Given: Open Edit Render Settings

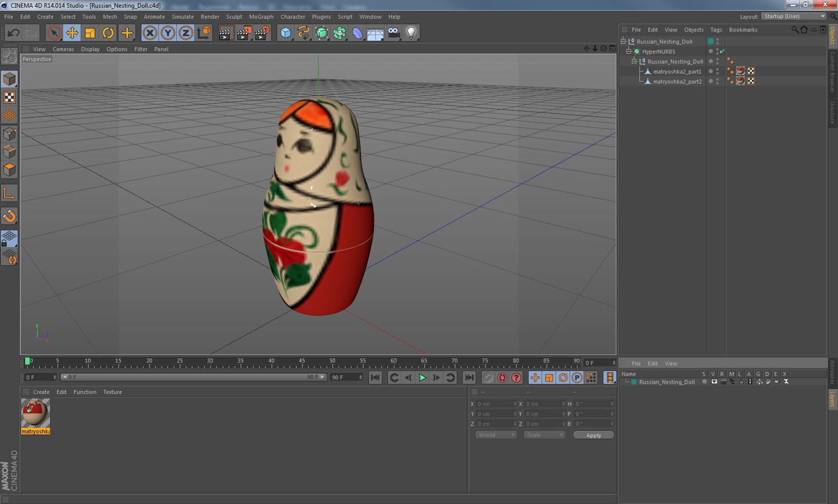Looking at the screenshot, I should pos(262,33).
